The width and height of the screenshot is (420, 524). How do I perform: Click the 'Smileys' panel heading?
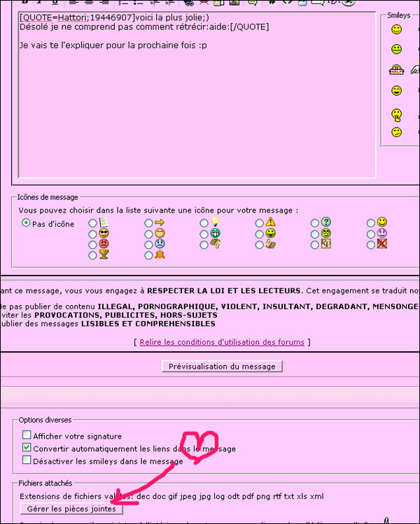(398, 15)
